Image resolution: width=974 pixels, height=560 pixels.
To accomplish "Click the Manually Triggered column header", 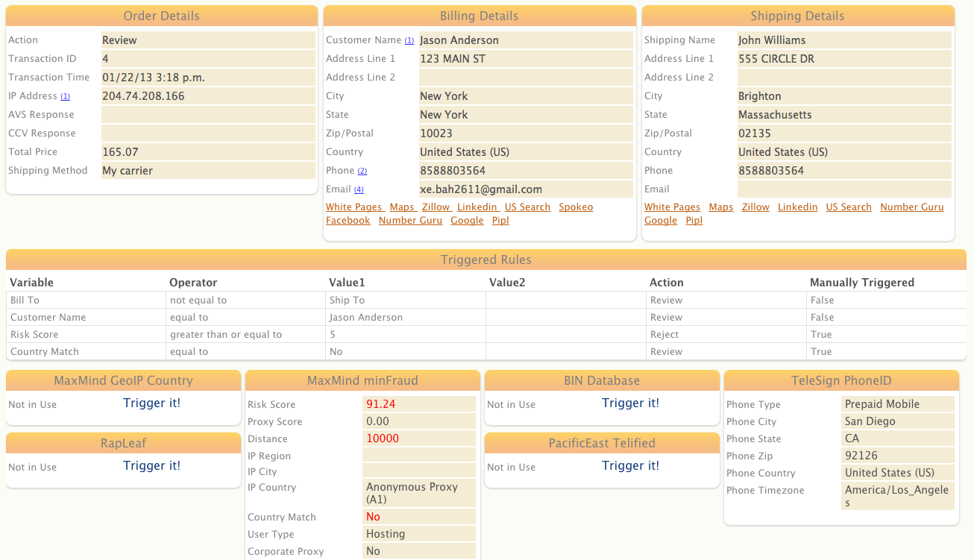I will pyautogui.click(x=861, y=283).
